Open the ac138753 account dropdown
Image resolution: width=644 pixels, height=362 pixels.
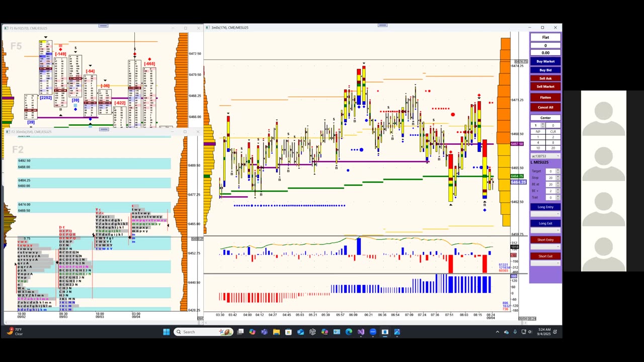pos(545,156)
